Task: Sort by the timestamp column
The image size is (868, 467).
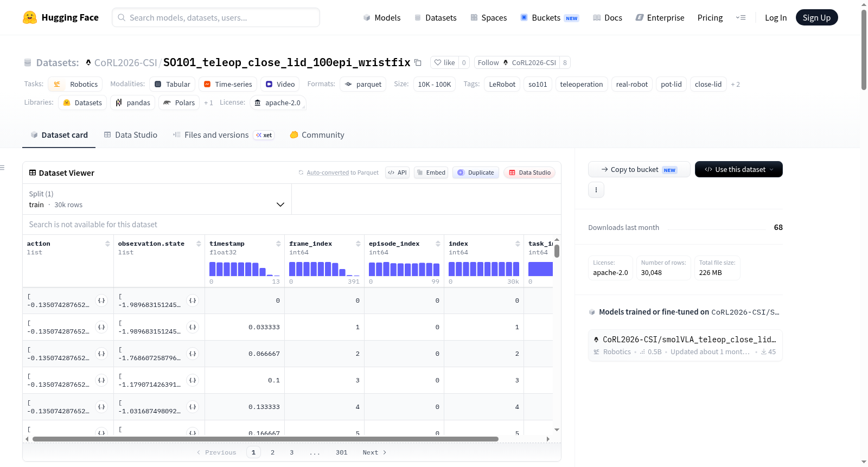Action: (x=278, y=244)
